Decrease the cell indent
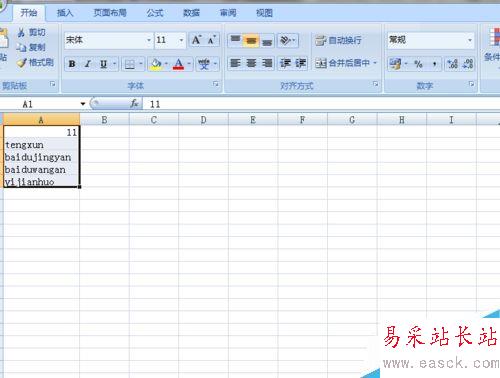 [x=285, y=63]
